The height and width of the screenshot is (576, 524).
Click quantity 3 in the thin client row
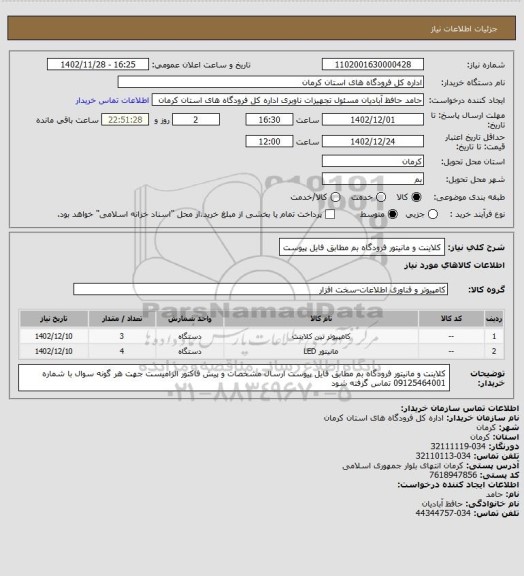coord(122,336)
